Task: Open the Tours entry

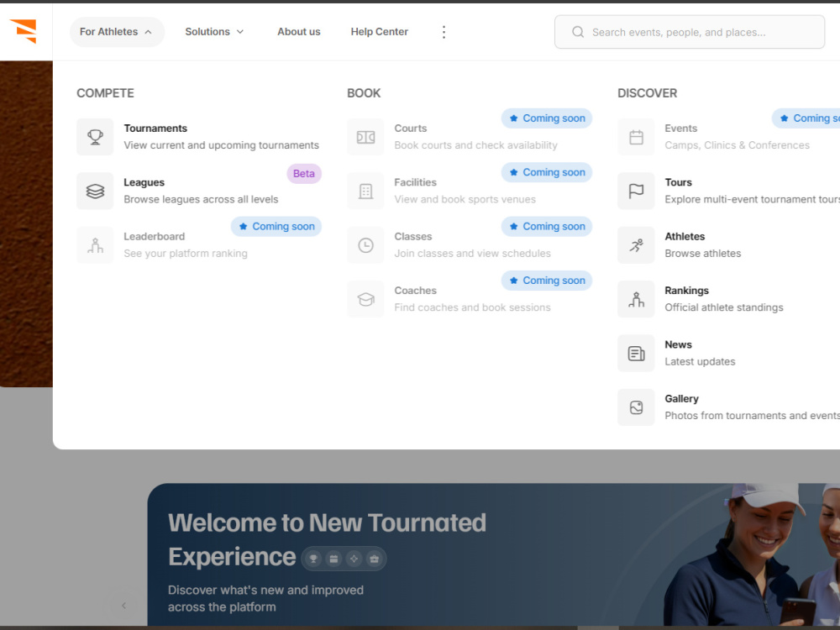Action: pos(728,191)
